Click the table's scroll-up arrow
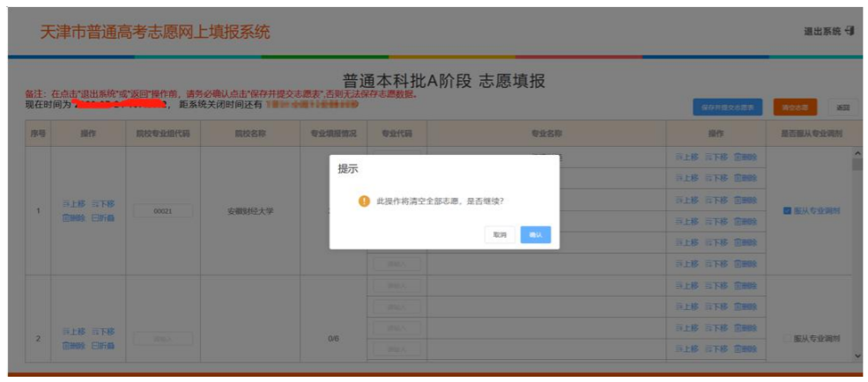The image size is (868, 382). pyautogui.click(x=858, y=153)
